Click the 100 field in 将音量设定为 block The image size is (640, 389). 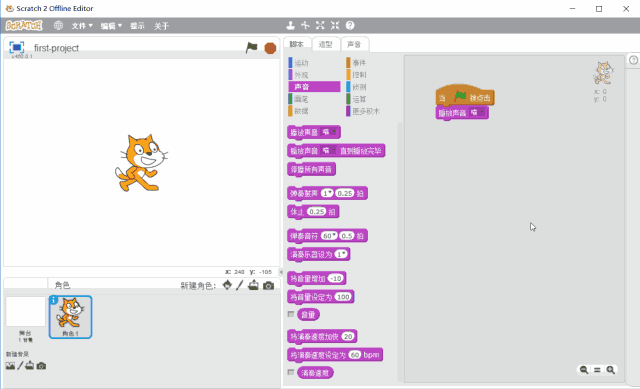(343, 297)
